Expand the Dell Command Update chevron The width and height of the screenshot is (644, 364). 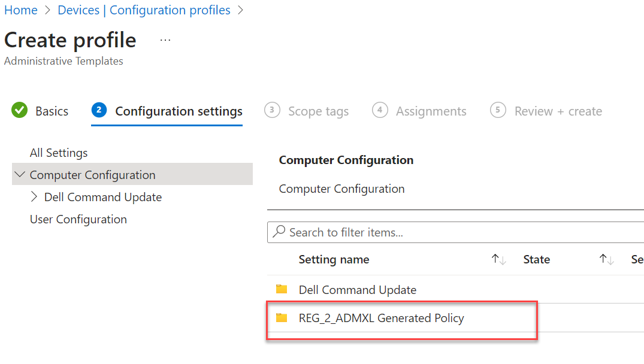tap(34, 196)
